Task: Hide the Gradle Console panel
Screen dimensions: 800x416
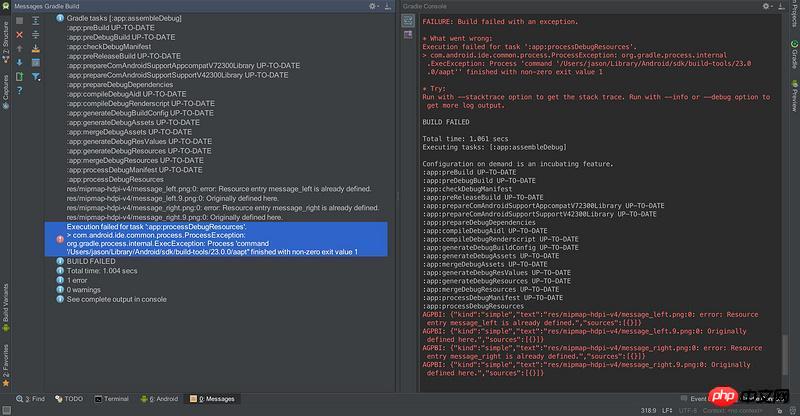Action: [x=781, y=6]
